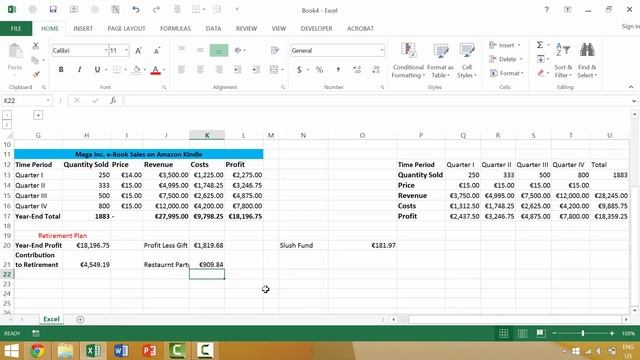Toggle Center alignment button
640x360 pixels.
coord(200,70)
